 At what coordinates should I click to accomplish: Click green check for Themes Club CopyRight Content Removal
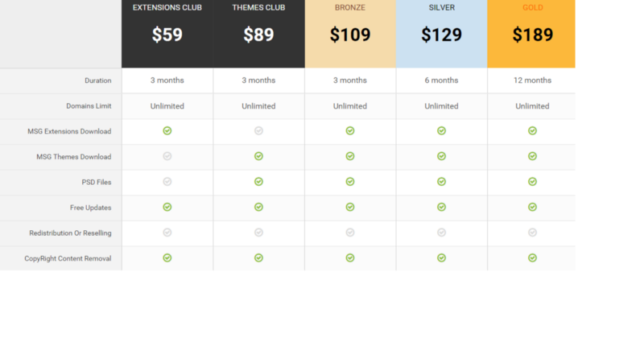click(258, 257)
